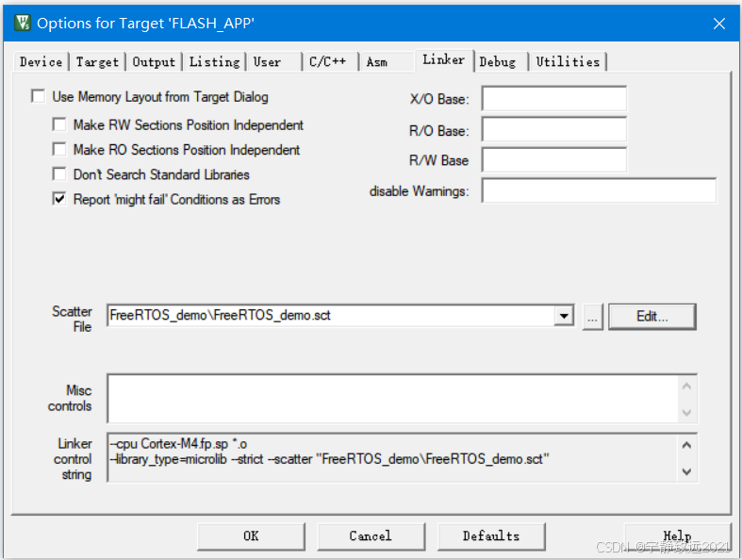The image size is (742, 560).
Task: Open Help for this dialog
Action: (x=678, y=536)
